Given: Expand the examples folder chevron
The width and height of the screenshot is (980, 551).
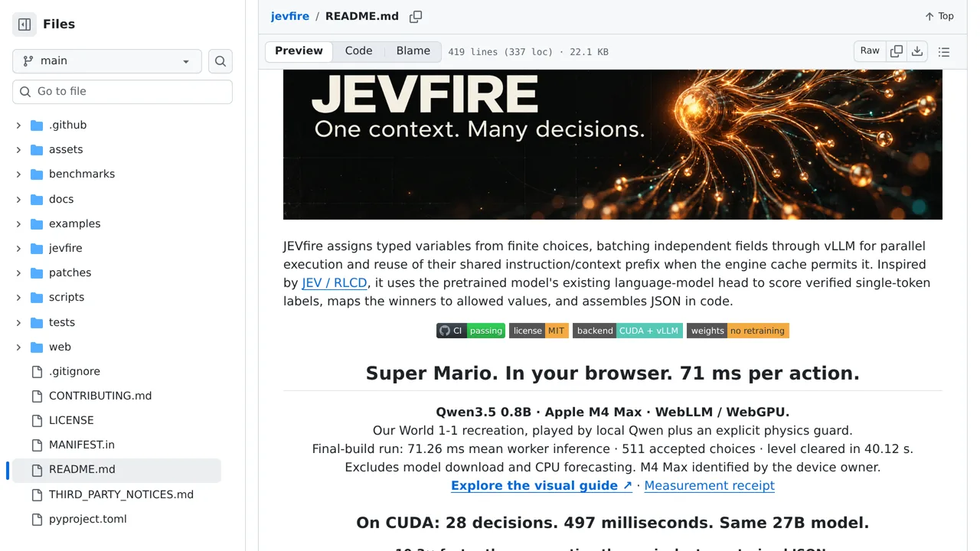Looking at the screenshot, I should click(x=18, y=223).
